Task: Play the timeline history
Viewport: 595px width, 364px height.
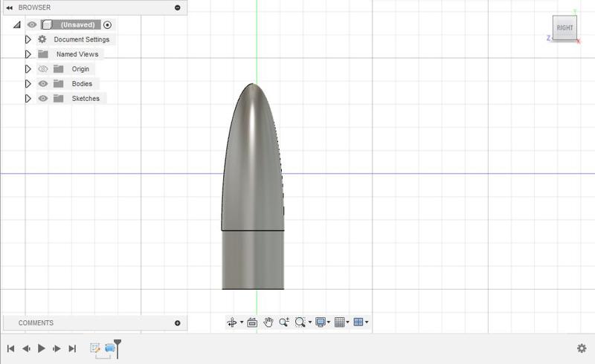Action: 42,348
